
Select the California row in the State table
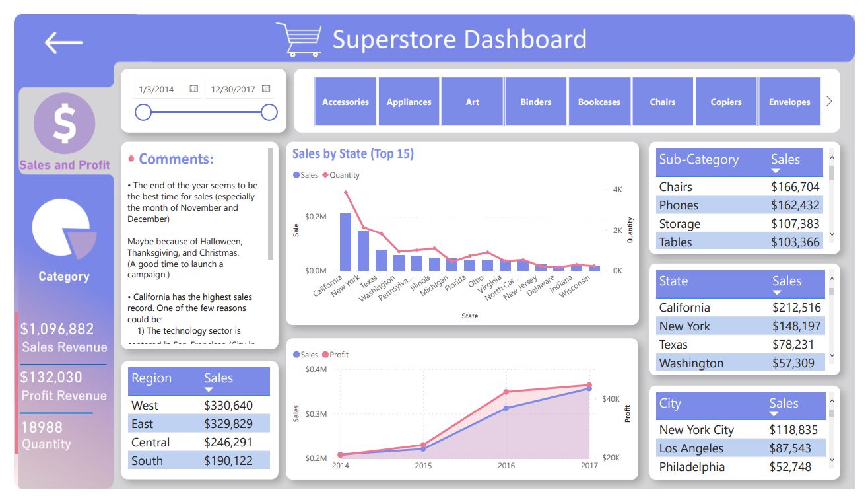[x=741, y=308]
